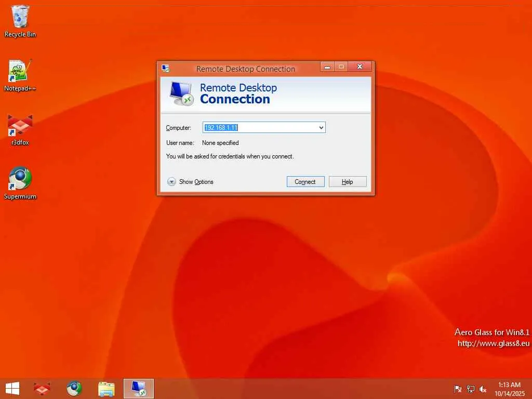
Task: Launch Supermium from the taskbar
Action: [74, 389]
